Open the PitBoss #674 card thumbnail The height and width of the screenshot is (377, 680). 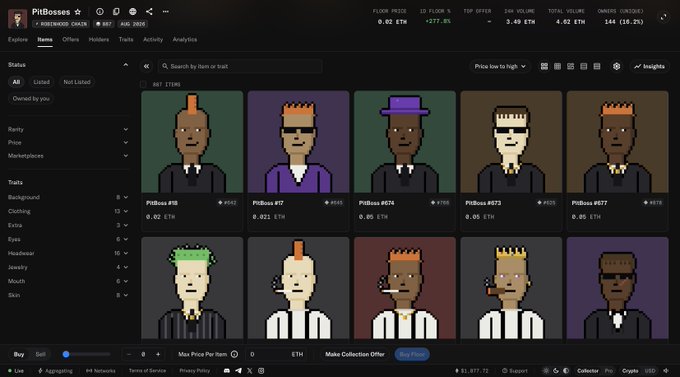pyautogui.click(x=405, y=142)
